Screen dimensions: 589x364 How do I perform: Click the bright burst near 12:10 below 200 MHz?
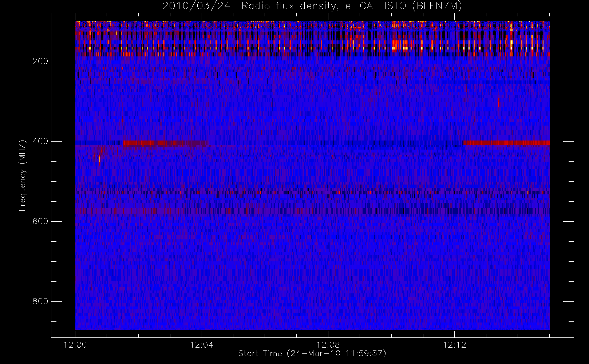coord(400,45)
